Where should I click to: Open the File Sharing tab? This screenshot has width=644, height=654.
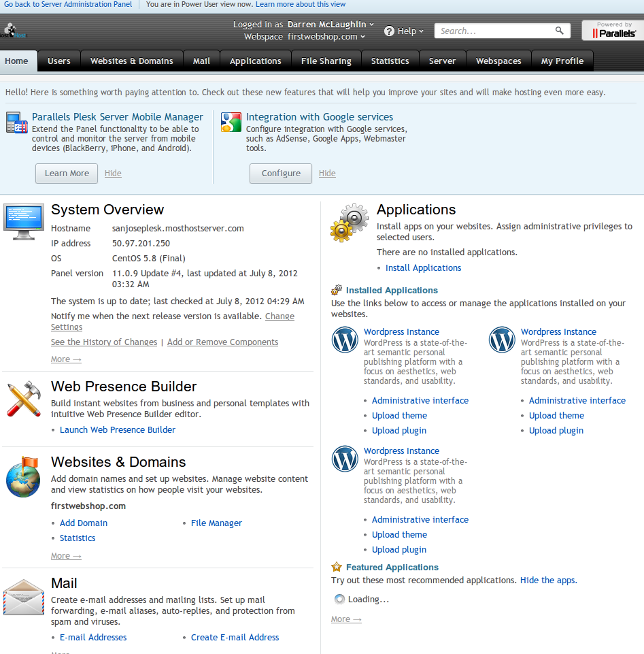click(x=326, y=61)
